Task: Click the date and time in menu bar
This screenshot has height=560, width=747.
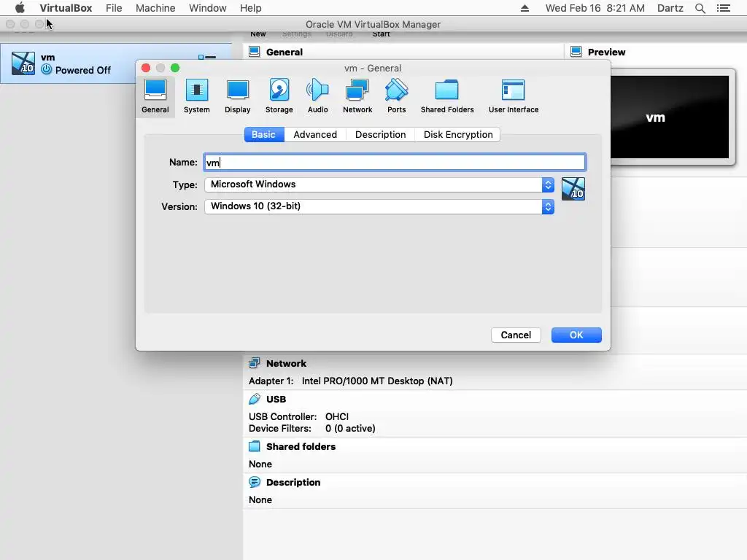Action: coord(595,8)
